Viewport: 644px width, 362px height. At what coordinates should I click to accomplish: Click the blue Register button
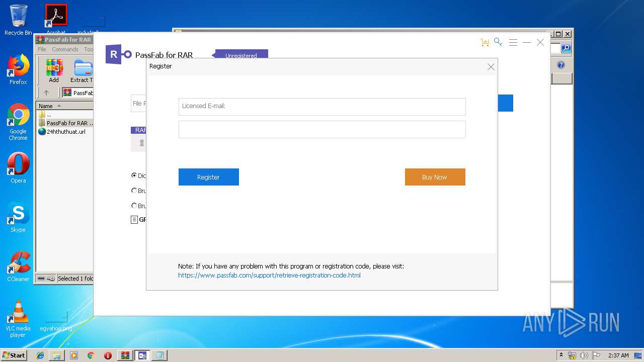point(209,177)
